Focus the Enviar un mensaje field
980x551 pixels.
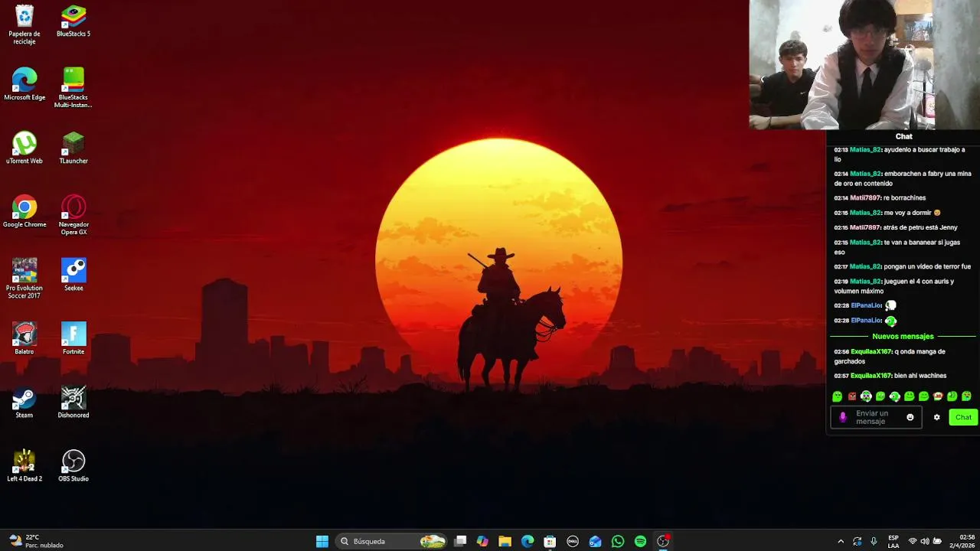pyautogui.click(x=876, y=417)
